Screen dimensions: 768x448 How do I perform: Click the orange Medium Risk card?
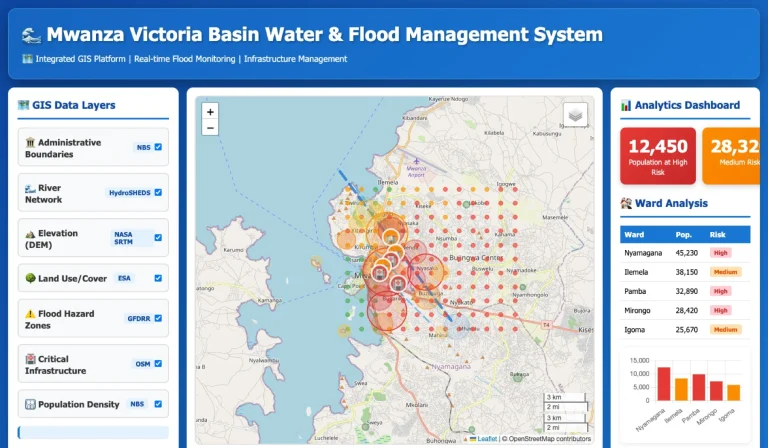point(731,156)
